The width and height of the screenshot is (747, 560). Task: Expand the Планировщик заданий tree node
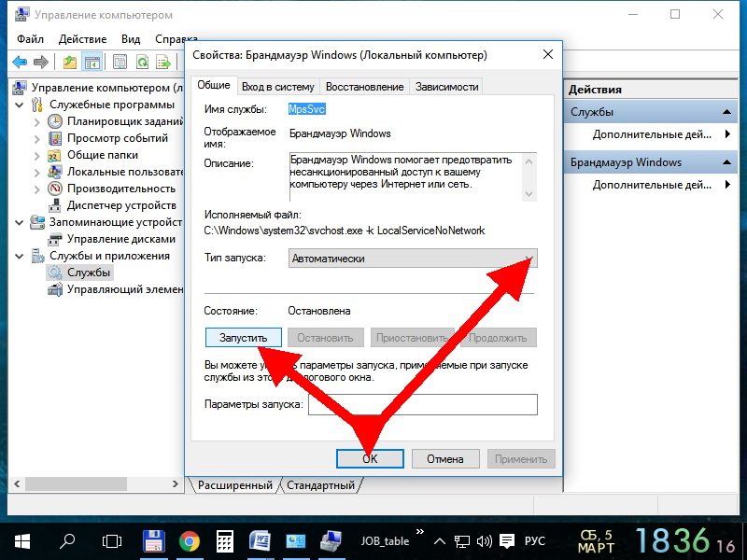(x=36, y=121)
